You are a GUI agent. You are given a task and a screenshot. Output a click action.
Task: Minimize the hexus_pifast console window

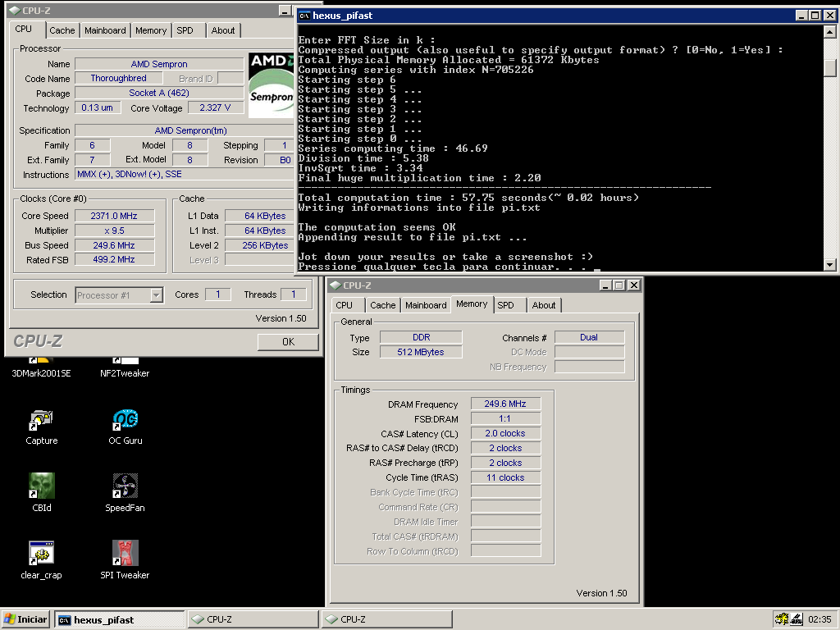pos(801,16)
